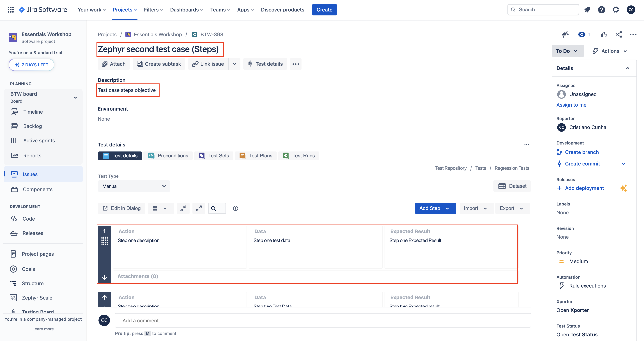This screenshot has width=644, height=341.
Task: Open the Test Type Manual dropdown
Action: (x=134, y=186)
